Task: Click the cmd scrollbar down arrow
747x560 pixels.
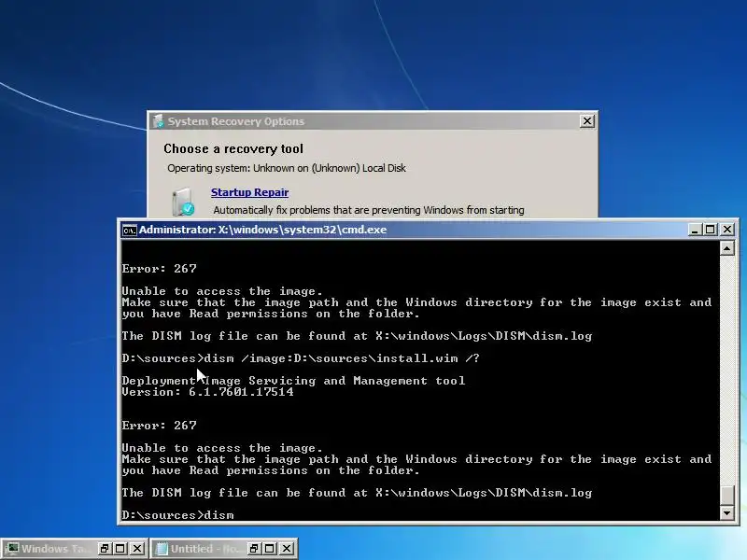Action: pyautogui.click(x=727, y=512)
